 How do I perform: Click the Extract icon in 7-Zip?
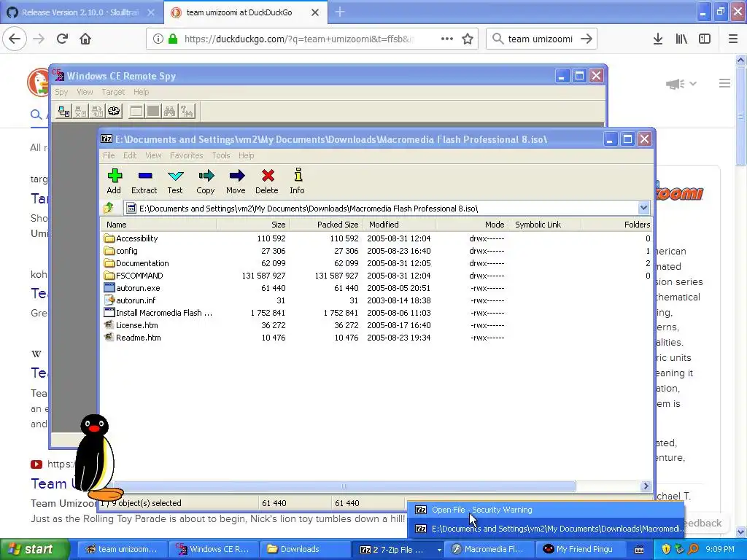coord(144,181)
